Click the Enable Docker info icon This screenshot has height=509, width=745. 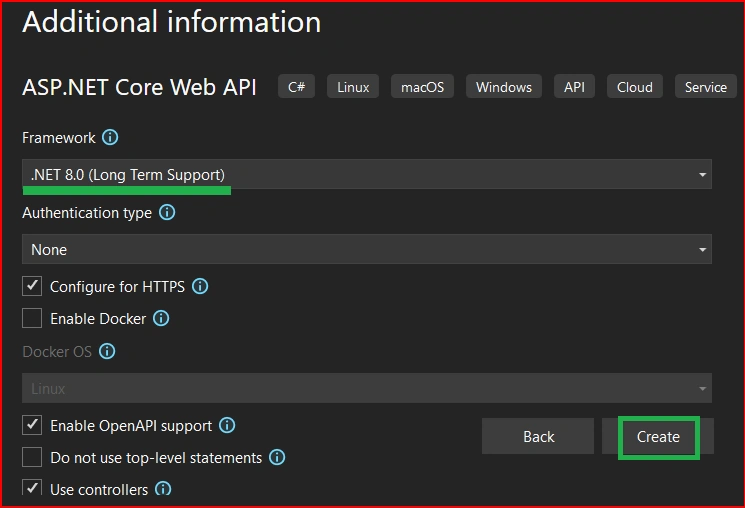tap(161, 318)
